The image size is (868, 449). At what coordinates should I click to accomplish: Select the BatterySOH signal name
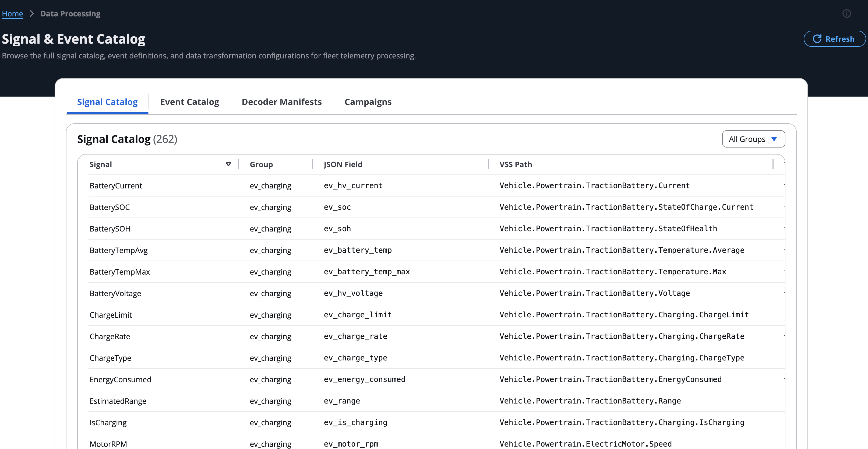[110, 229]
